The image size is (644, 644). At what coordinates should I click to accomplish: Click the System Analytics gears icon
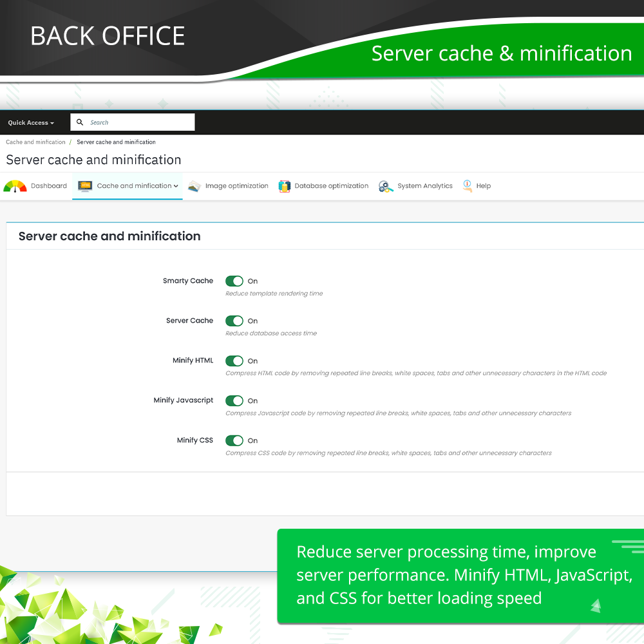[x=386, y=186]
